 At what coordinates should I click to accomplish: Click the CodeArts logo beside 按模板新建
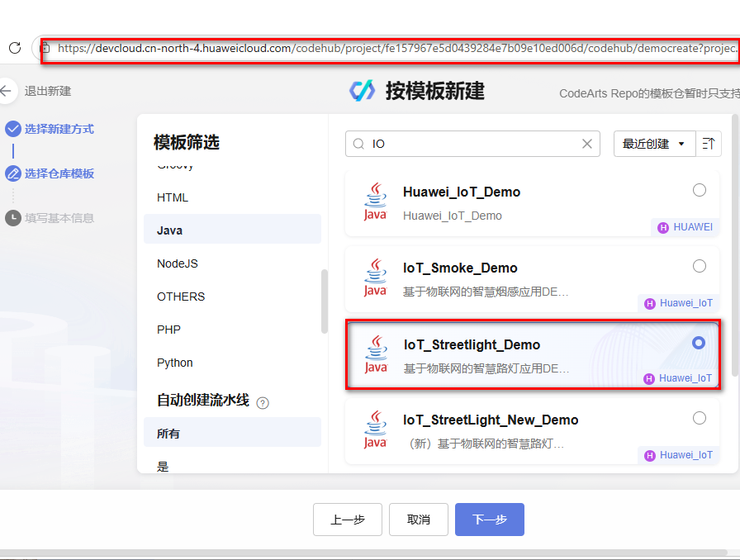point(362,91)
